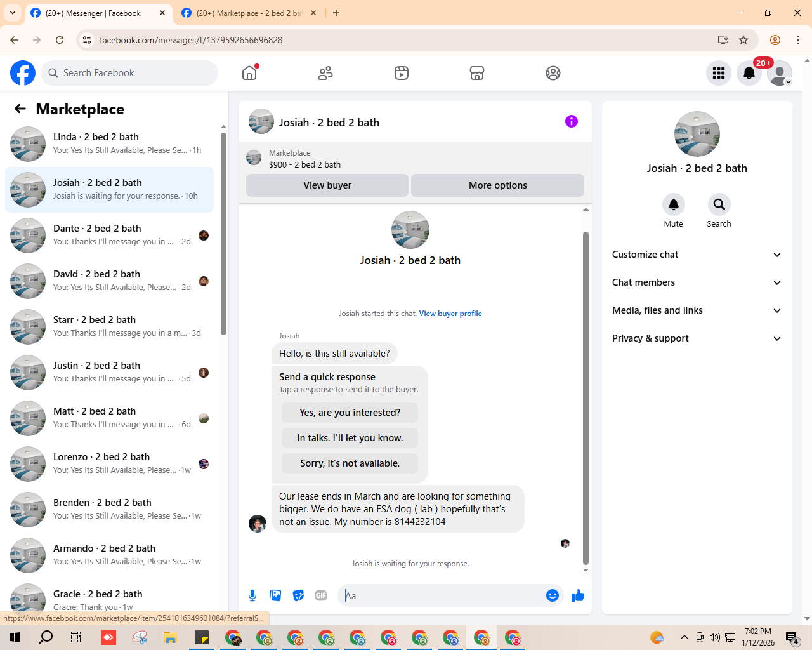This screenshot has width=812, height=650.
Task: Open Dante's 2 bed 2 bath conversation
Action: (x=109, y=235)
